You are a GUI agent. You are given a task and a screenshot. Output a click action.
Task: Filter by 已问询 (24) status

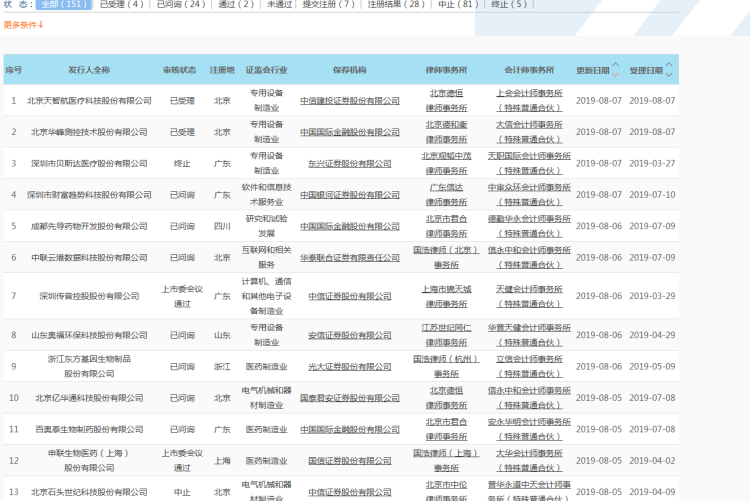pyautogui.click(x=181, y=5)
